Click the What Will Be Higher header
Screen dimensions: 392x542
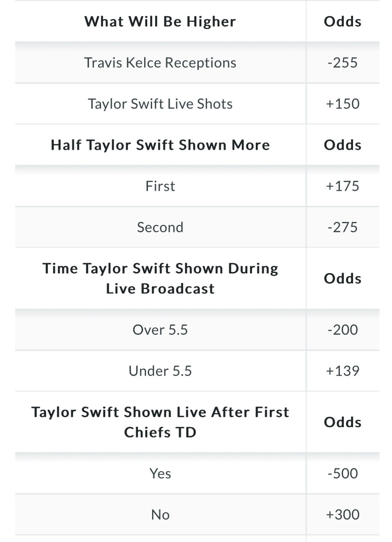coord(160,21)
